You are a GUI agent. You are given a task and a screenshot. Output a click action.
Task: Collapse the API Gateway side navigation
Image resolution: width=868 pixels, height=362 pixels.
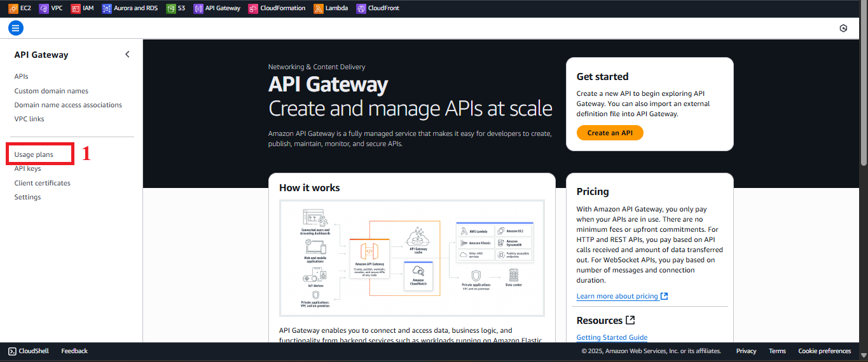tap(127, 55)
